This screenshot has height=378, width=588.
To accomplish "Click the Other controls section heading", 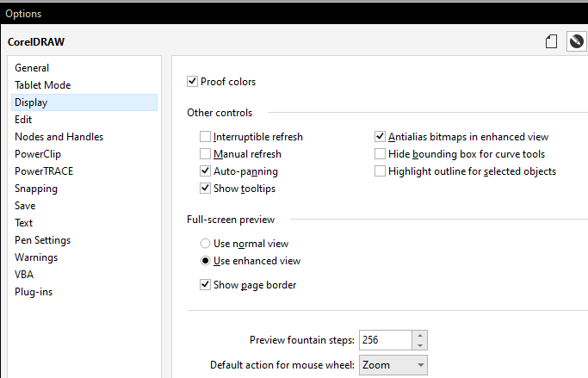I will (220, 113).
